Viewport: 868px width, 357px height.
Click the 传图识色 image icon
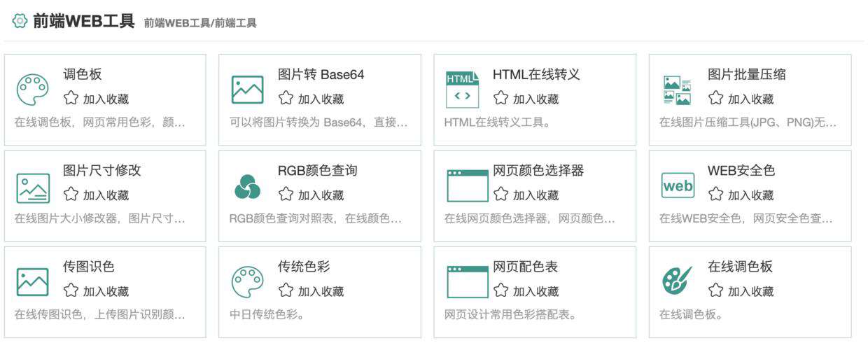(x=32, y=282)
